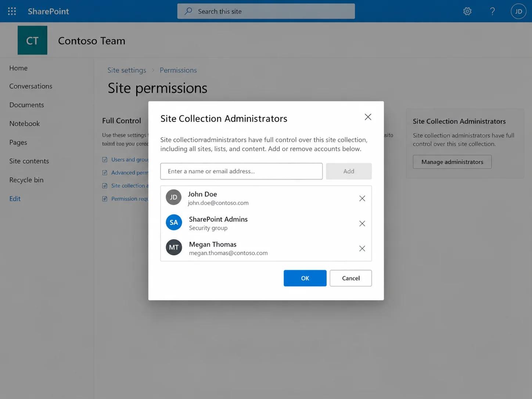The image size is (532, 399).
Task: Click the Full Control section heading
Action: tap(122, 121)
